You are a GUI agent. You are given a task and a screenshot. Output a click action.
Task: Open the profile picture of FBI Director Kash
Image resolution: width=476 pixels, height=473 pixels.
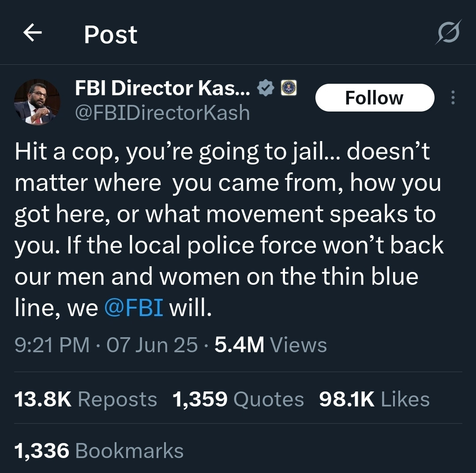(37, 102)
